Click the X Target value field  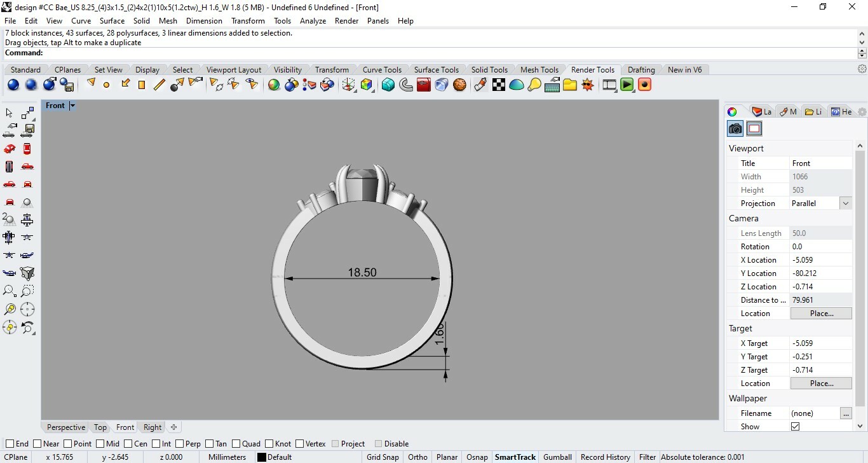[820, 343]
